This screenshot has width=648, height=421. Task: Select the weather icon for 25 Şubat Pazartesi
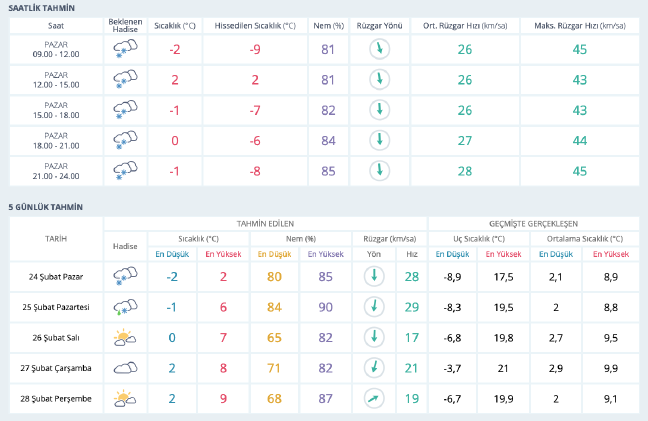pos(125,306)
